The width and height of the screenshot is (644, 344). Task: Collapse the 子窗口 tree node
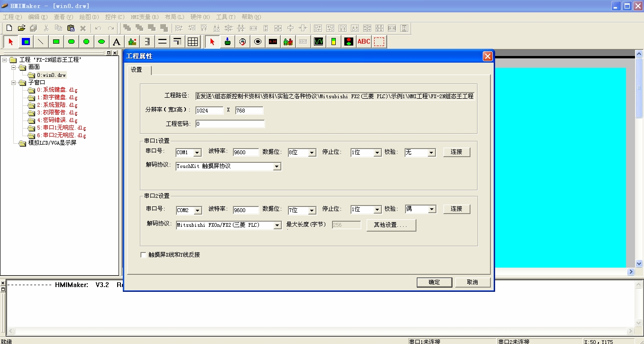tap(14, 83)
